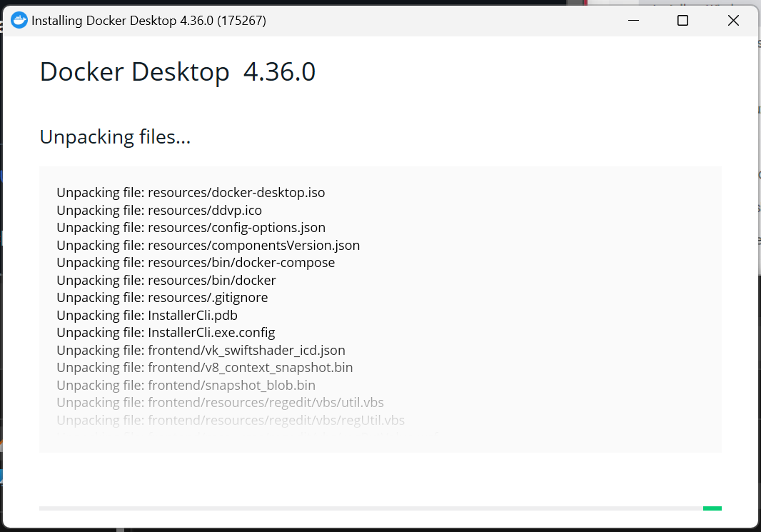The height and width of the screenshot is (532, 761).
Task: Click the 'Docker Desktop 4.36.0' heading
Action: (x=178, y=72)
